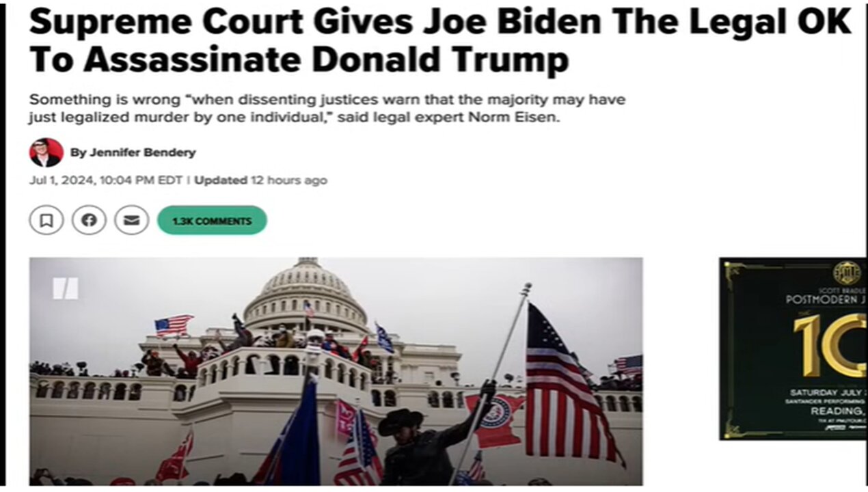Click the bookmark save icon

point(46,220)
